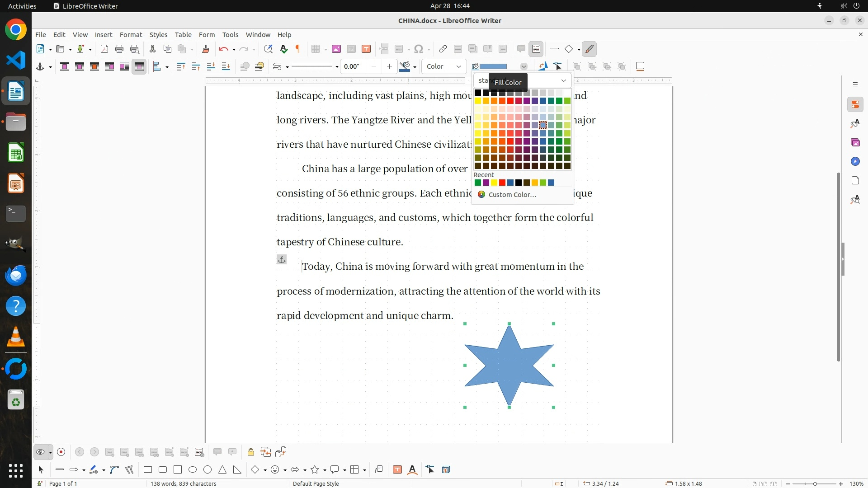Open the Area Style Color combo box
This screenshot has width=868, height=488.
[x=444, y=66]
